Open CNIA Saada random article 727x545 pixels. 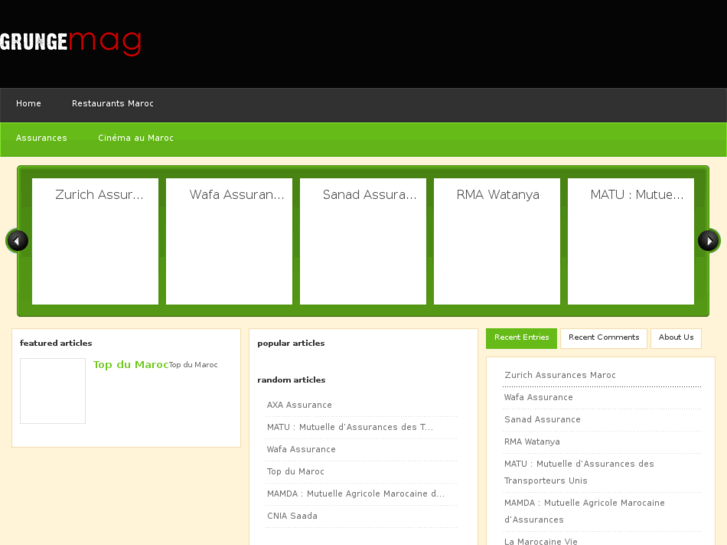point(292,516)
